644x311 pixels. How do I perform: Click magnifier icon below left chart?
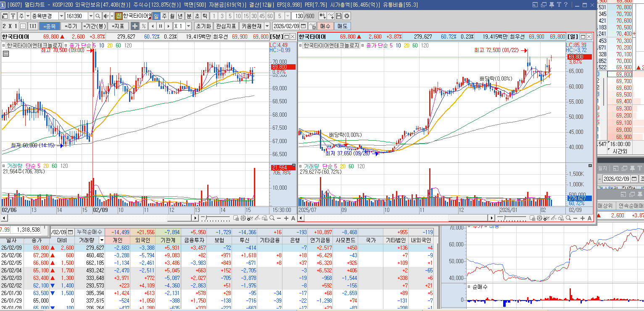[272, 218]
